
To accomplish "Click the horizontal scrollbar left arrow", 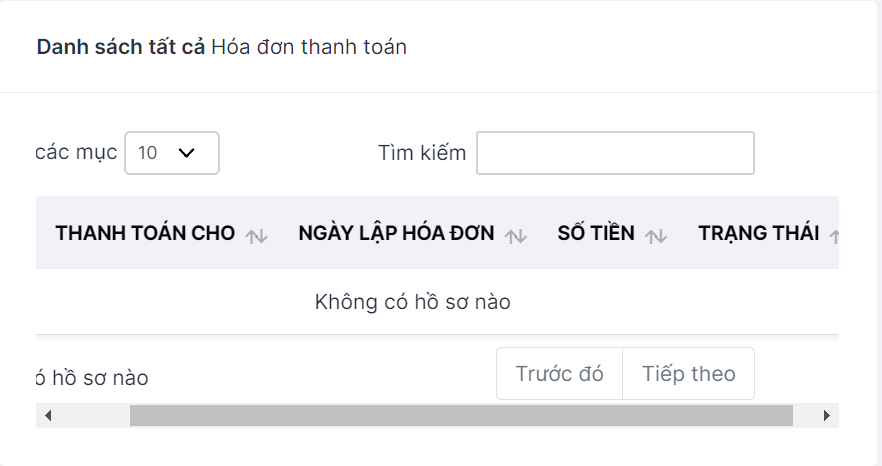I will tap(48, 415).
